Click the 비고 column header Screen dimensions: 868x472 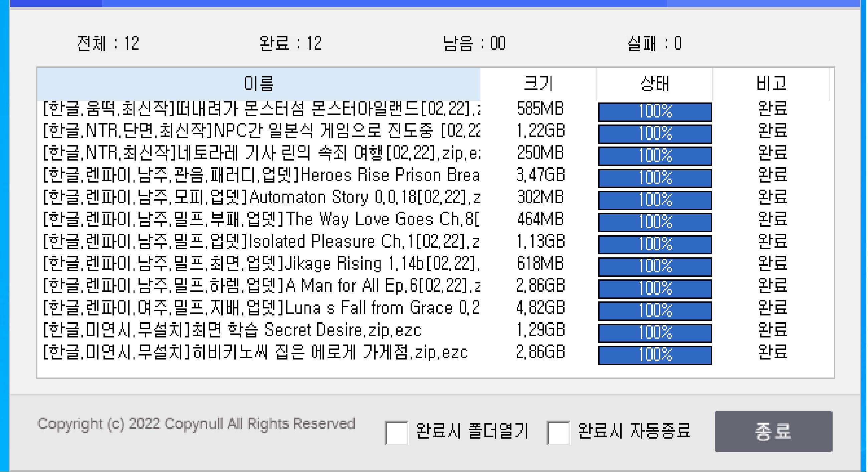tap(771, 83)
